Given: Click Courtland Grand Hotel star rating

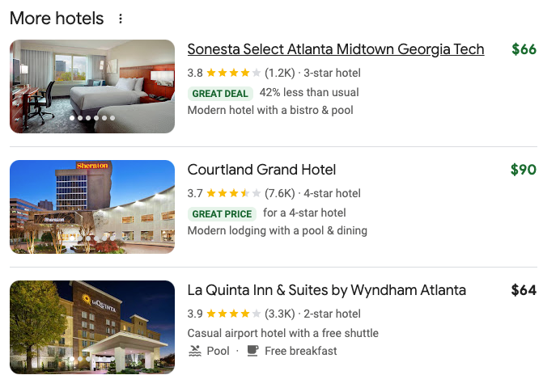Looking at the screenshot, I should (233, 193).
